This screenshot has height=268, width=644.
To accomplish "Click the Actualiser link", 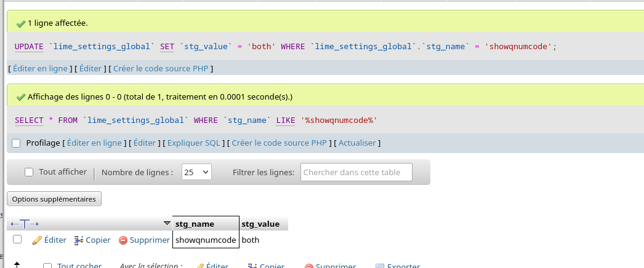I will [x=356, y=143].
